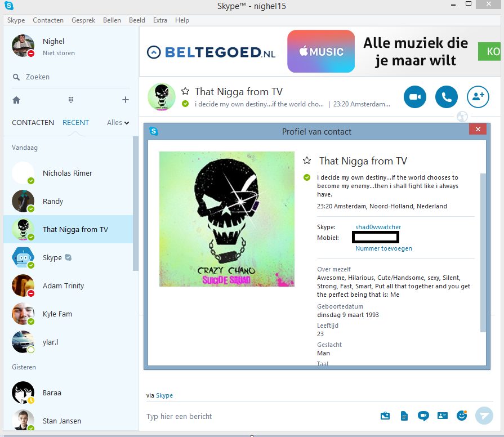Select ylar.l in recent list

point(68,342)
